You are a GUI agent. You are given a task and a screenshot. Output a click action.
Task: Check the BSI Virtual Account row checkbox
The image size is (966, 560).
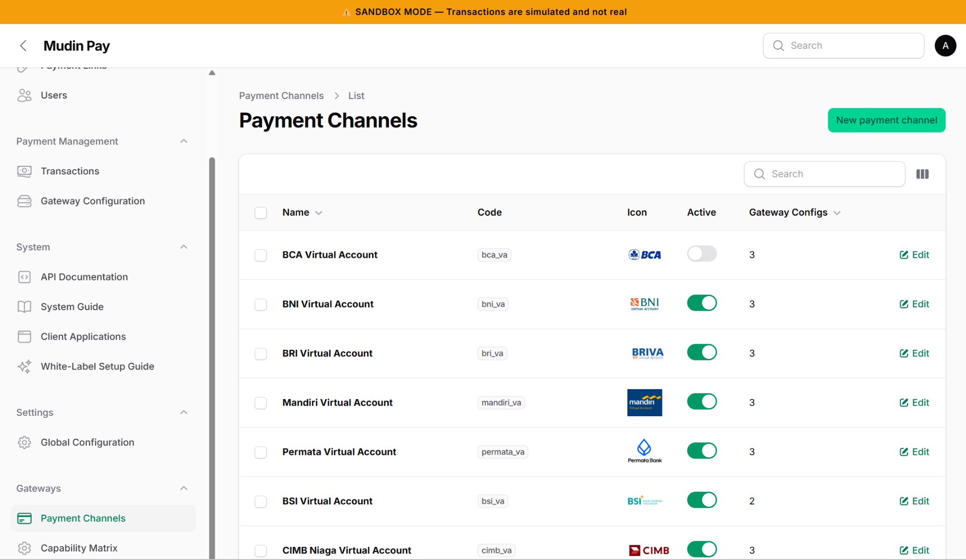(x=261, y=502)
